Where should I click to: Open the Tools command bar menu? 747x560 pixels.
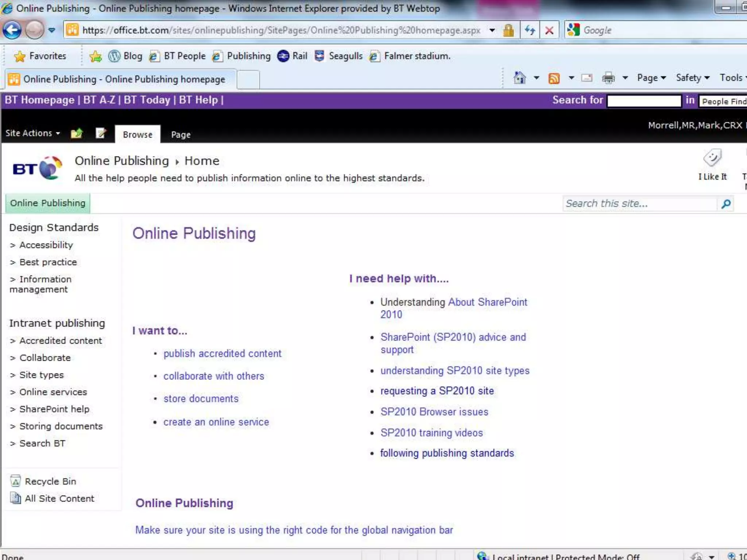[732, 78]
